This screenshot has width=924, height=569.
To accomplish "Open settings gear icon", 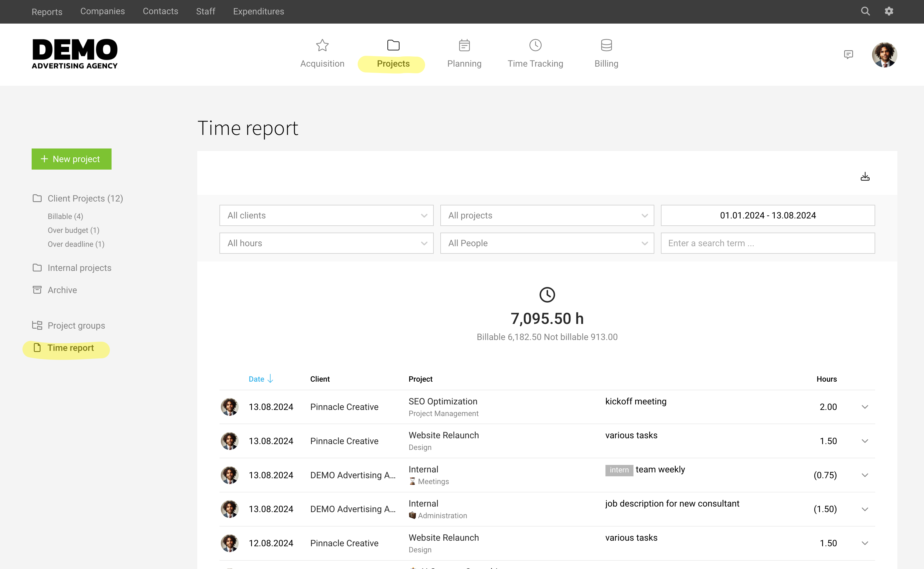I will [x=889, y=11].
